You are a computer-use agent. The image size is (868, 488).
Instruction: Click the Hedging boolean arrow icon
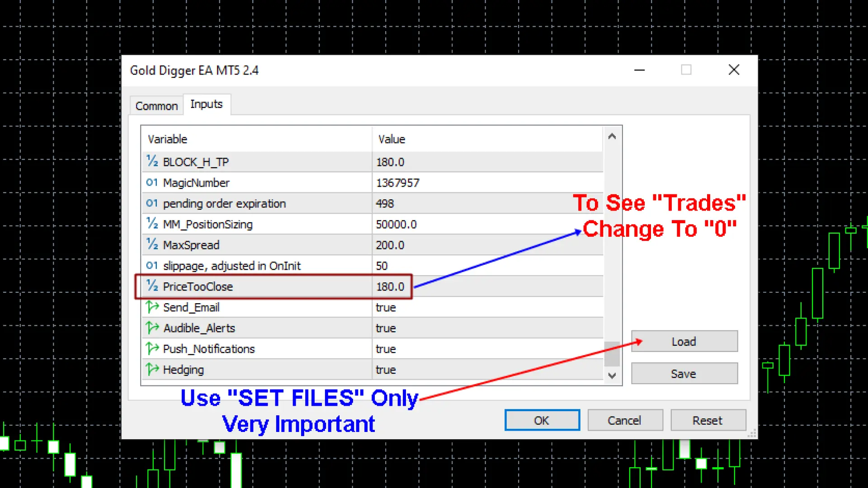click(152, 369)
